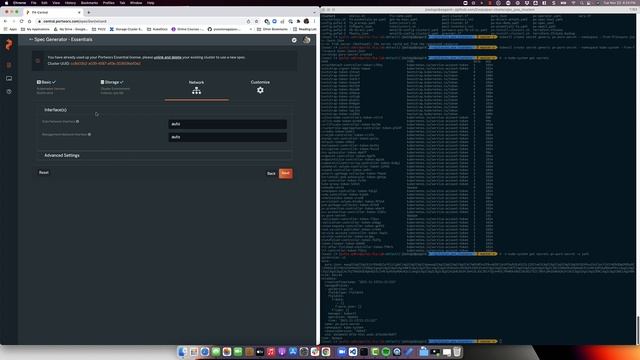Click the terminal window scrollbar
The width and height of the screenshot is (640, 360).
(x=637, y=330)
